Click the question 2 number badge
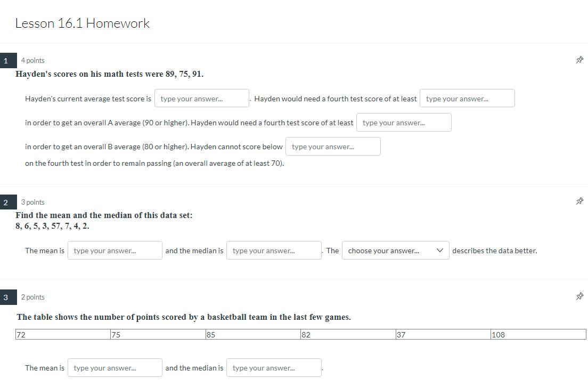Viewport: 588px width, 387px height. pyautogui.click(x=6, y=203)
